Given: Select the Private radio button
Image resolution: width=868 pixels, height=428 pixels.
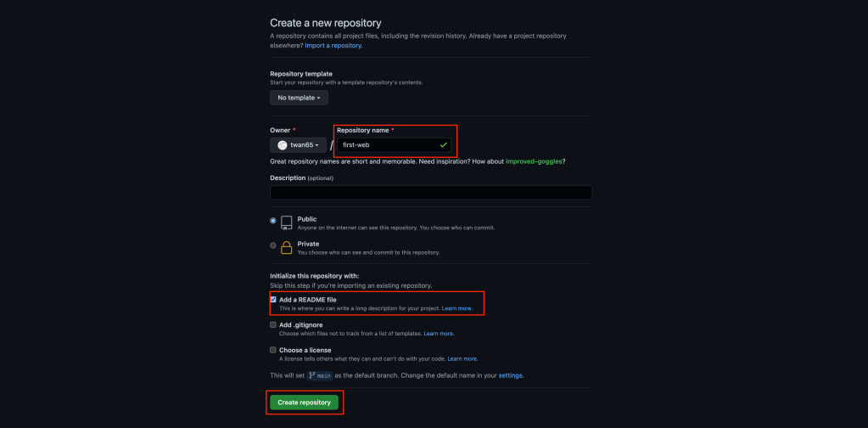Looking at the screenshot, I should point(273,245).
